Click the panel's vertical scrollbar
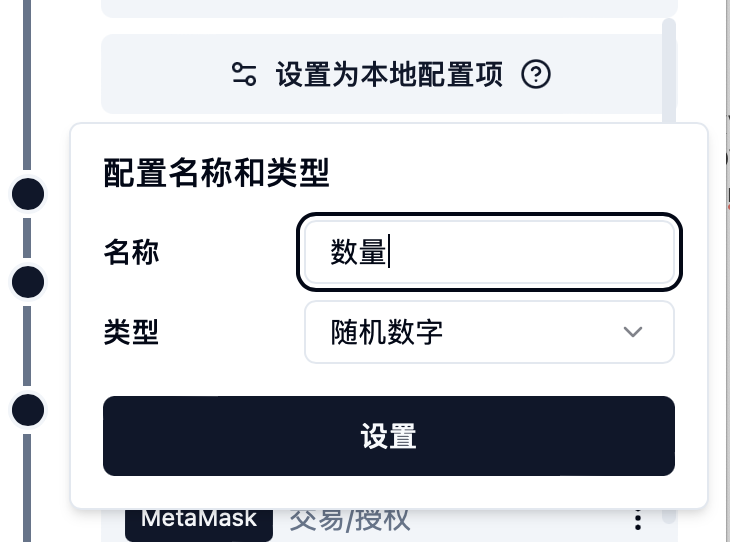Viewport: 730px width, 542px height. tap(668, 70)
